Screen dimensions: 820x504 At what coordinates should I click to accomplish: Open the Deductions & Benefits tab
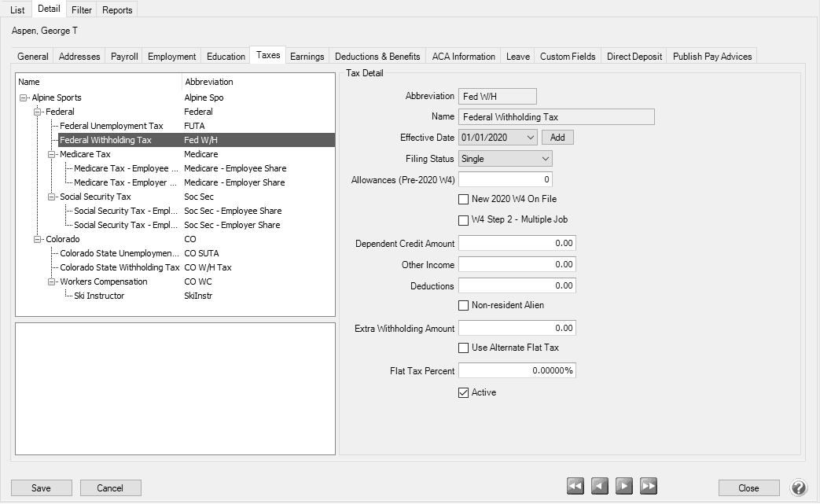click(x=377, y=57)
